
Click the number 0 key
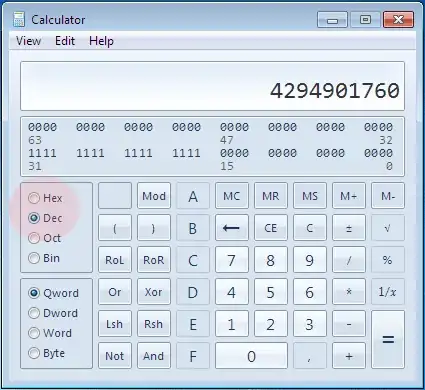point(251,356)
